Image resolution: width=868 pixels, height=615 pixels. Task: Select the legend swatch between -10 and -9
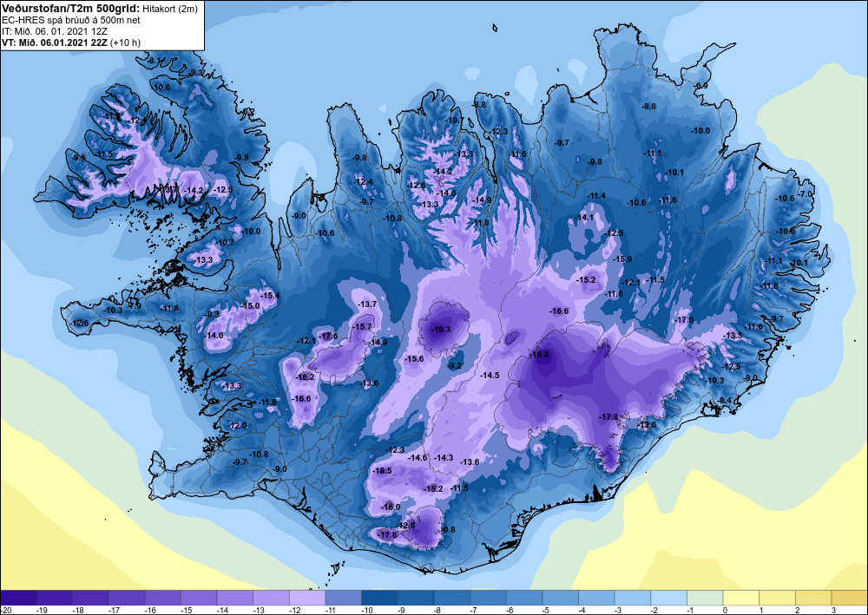tap(379, 598)
